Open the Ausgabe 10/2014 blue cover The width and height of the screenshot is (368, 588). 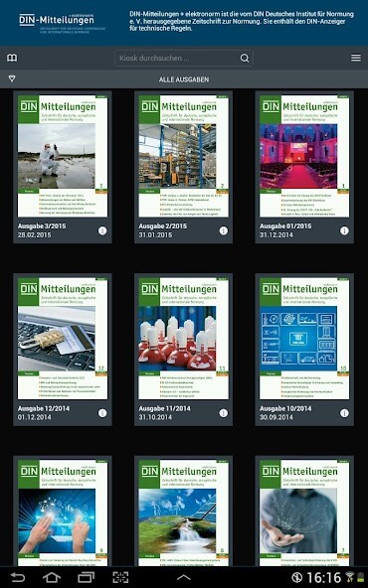pos(304,339)
